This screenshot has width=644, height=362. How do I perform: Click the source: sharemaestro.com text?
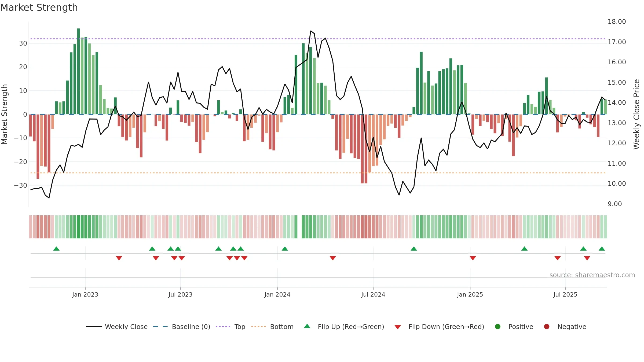(x=592, y=275)
